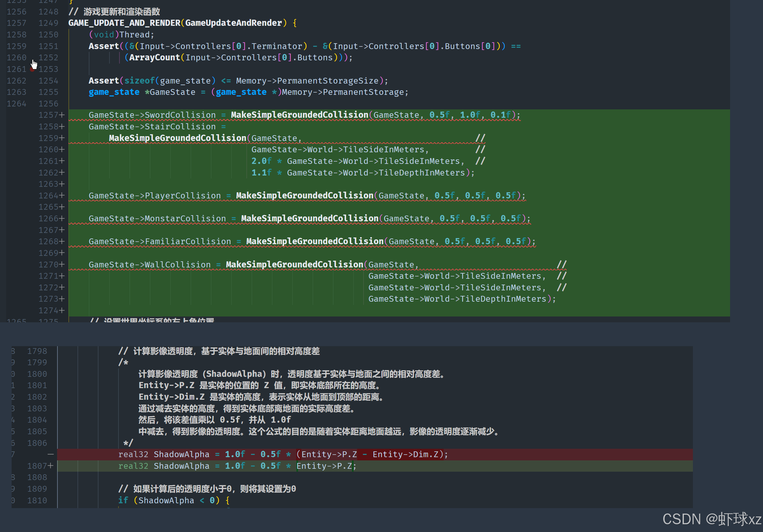Image resolution: width=763 pixels, height=532 pixels.
Task: Click the minus marker on the removed ShadowAlpha line
Action: click(x=50, y=454)
